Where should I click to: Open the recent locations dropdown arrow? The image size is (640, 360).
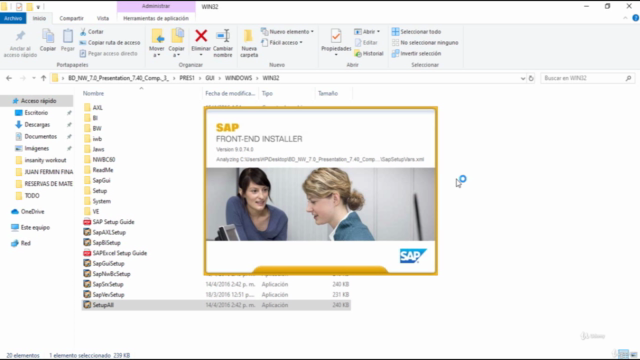click(33, 78)
